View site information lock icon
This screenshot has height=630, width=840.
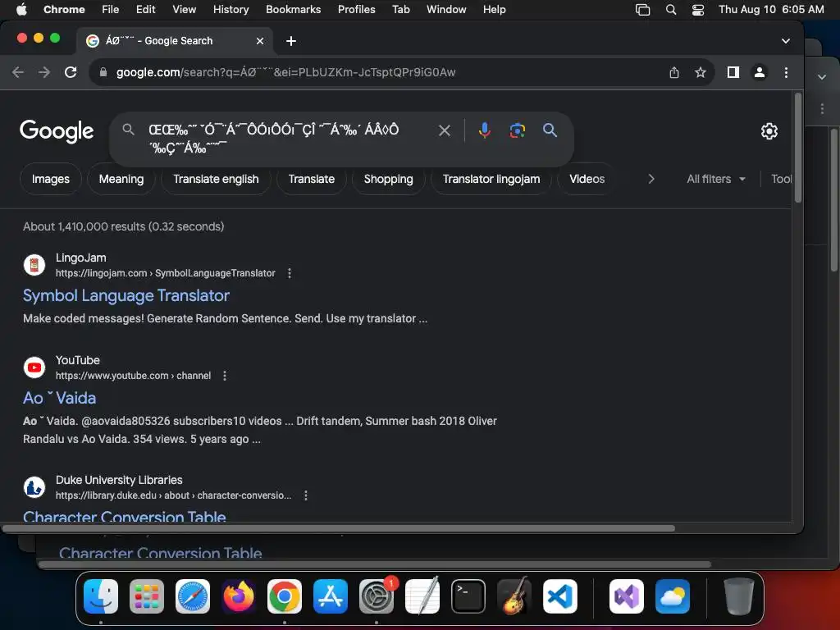(x=103, y=72)
